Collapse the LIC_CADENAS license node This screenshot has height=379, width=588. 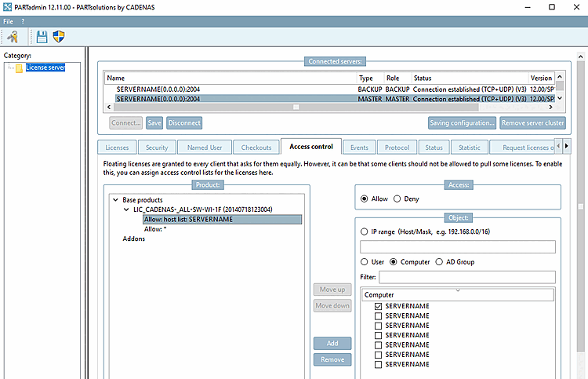point(126,210)
